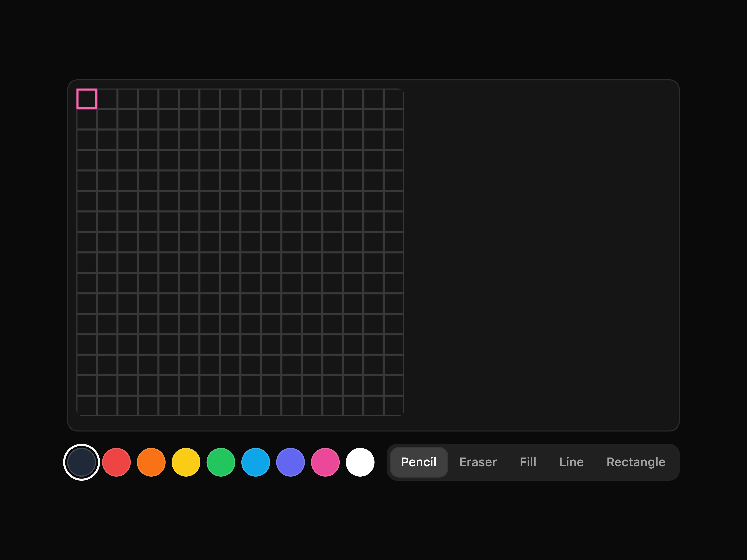Click the pink-outlined top-left grid cell
This screenshot has height=560, width=747.
tap(87, 99)
